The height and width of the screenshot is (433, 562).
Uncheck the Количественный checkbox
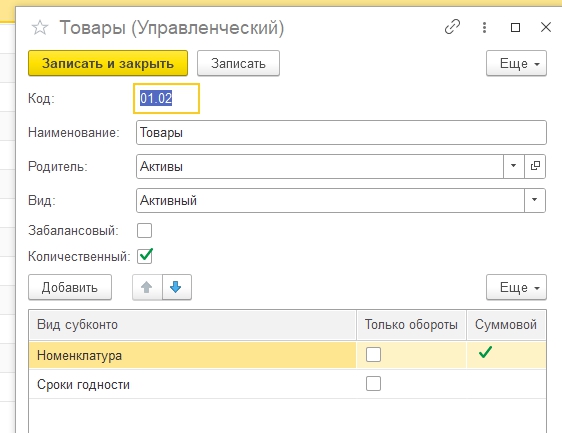[144, 256]
